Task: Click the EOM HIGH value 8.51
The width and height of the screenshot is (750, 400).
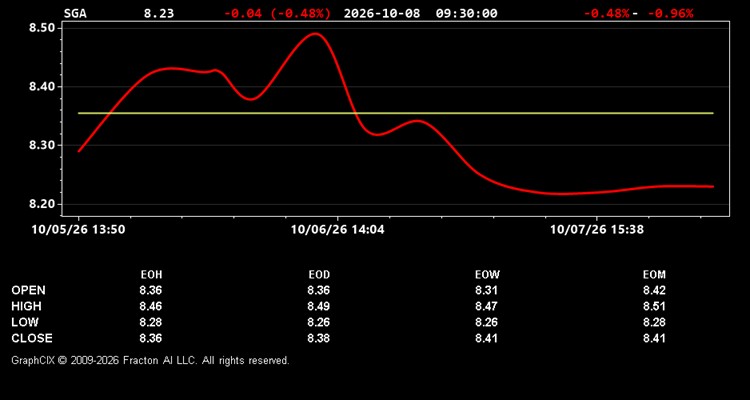Action: [x=654, y=306]
